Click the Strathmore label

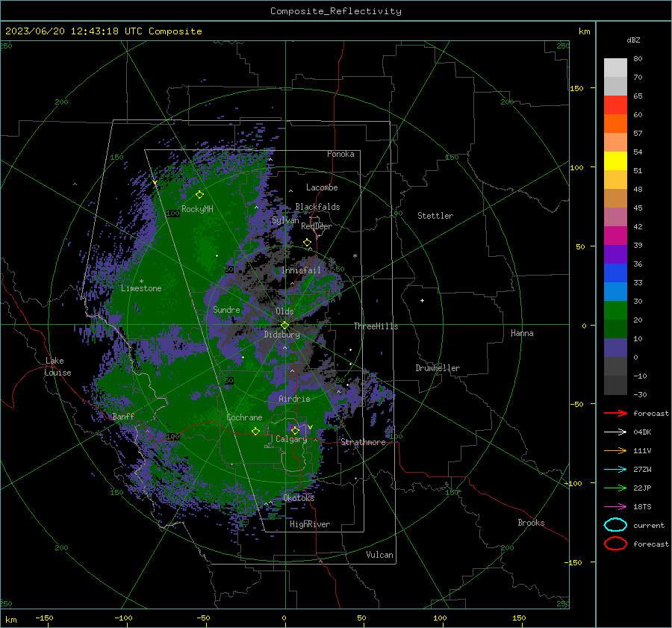point(363,442)
